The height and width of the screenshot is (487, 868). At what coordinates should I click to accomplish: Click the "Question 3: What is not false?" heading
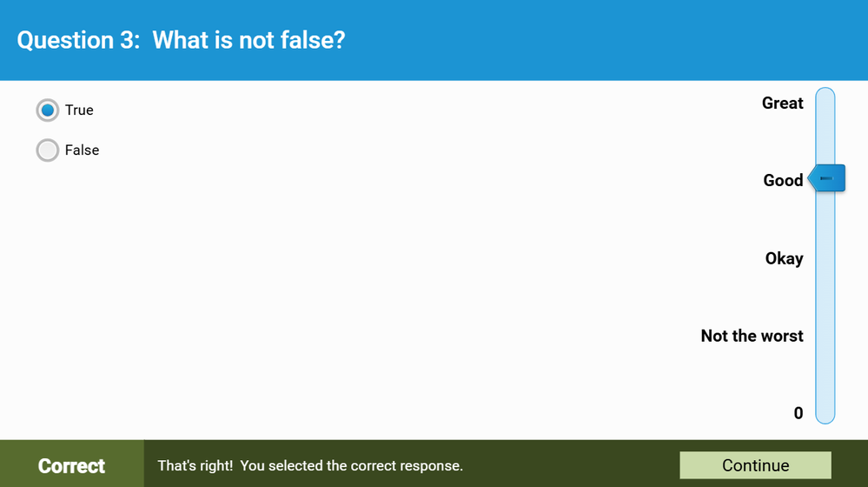coord(181,40)
